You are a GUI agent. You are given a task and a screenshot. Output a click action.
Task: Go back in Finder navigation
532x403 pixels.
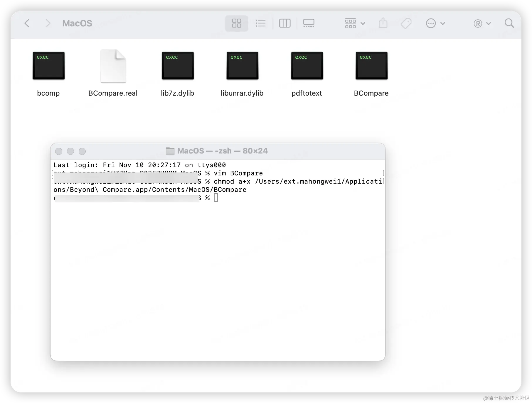point(27,23)
